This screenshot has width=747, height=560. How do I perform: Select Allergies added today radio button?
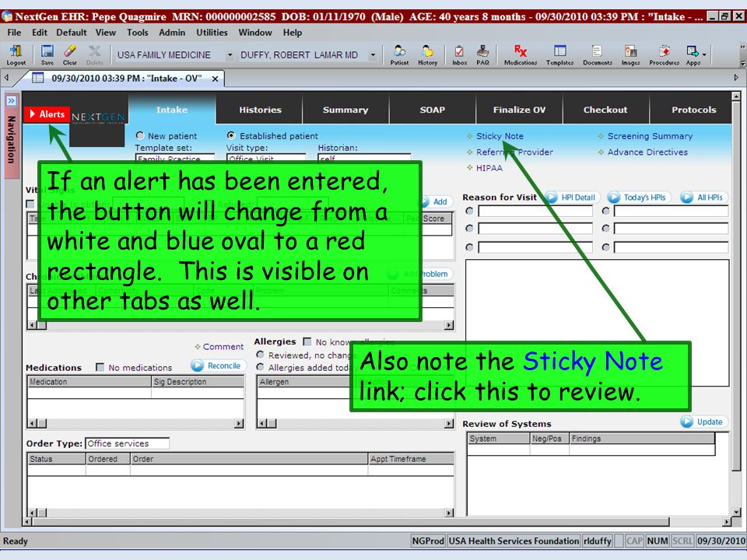[x=260, y=367]
